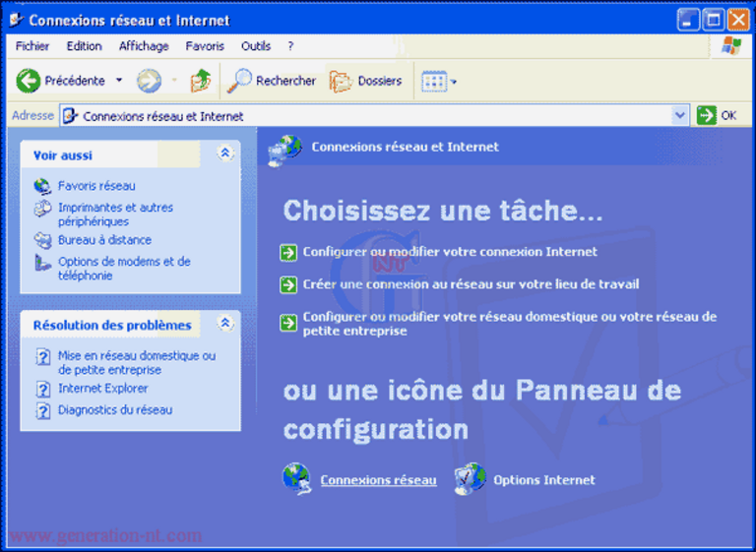Open the Favoris menu
Screen dimensions: 756x552
point(205,46)
